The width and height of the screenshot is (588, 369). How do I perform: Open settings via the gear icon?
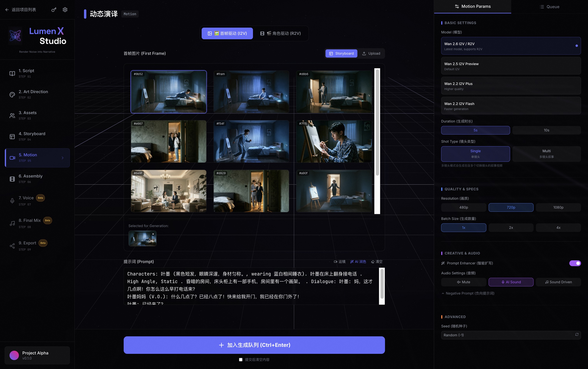[65, 10]
